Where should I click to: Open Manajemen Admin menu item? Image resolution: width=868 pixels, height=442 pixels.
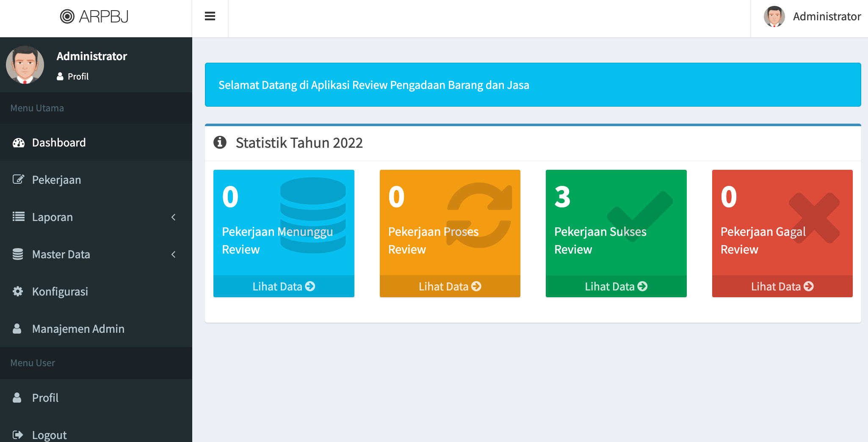click(78, 329)
